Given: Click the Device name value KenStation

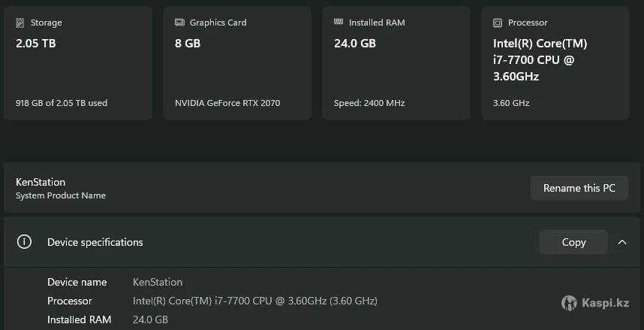Looking at the screenshot, I should [x=158, y=282].
